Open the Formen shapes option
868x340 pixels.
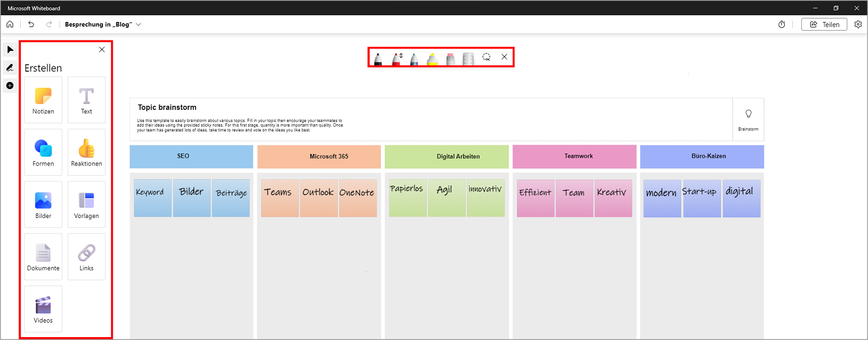(x=43, y=152)
